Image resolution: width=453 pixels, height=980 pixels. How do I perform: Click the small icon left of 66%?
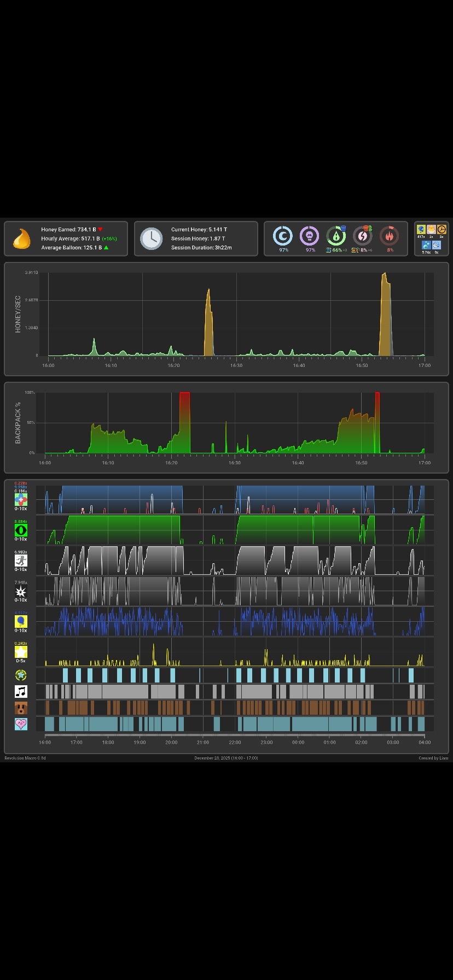click(x=329, y=250)
